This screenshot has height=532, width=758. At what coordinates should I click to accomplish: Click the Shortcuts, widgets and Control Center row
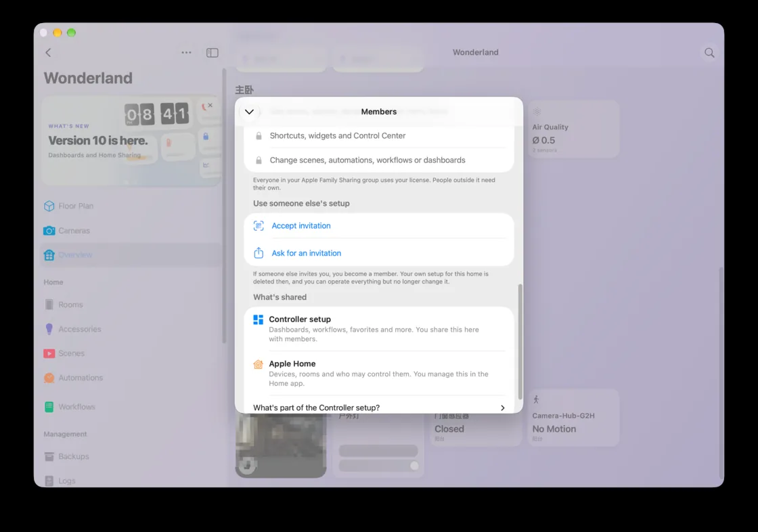pos(379,136)
